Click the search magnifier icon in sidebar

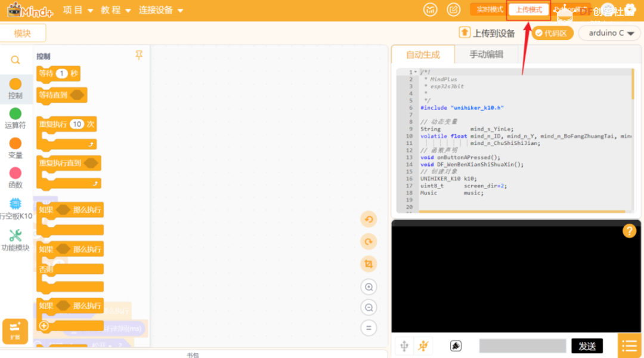[x=15, y=60]
